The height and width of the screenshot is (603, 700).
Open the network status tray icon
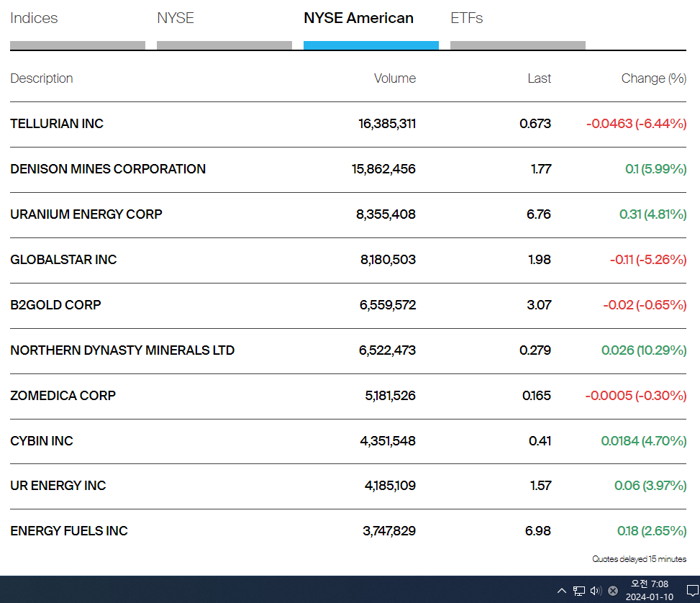point(579,591)
